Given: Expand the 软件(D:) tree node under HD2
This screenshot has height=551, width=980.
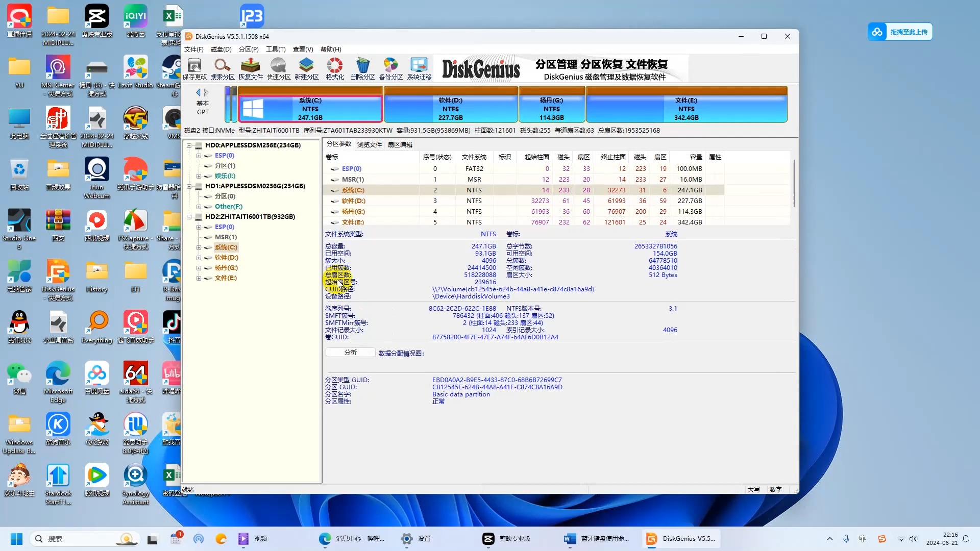Looking at the screenshot, I should (199, 258).
